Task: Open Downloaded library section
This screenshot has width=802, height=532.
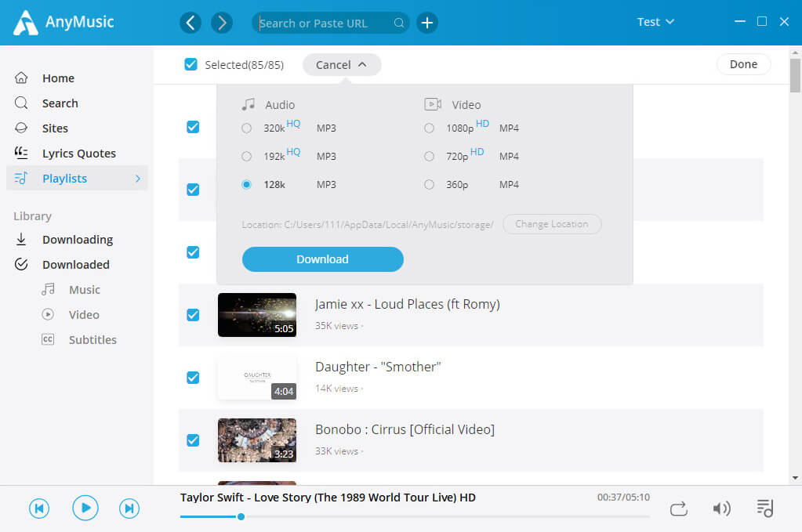Action: pos(77,265)
